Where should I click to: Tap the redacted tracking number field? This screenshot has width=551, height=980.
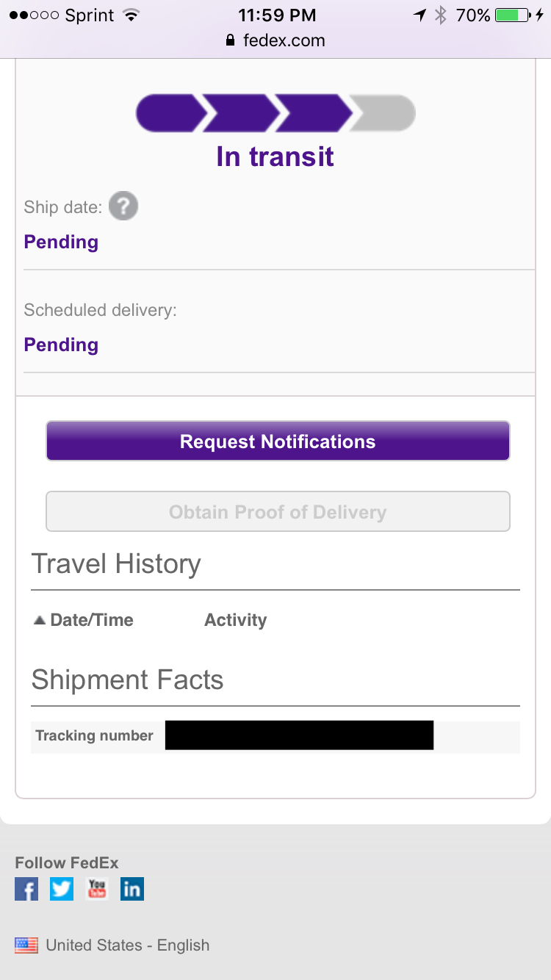pyautogui.click(x=299, y=735)
